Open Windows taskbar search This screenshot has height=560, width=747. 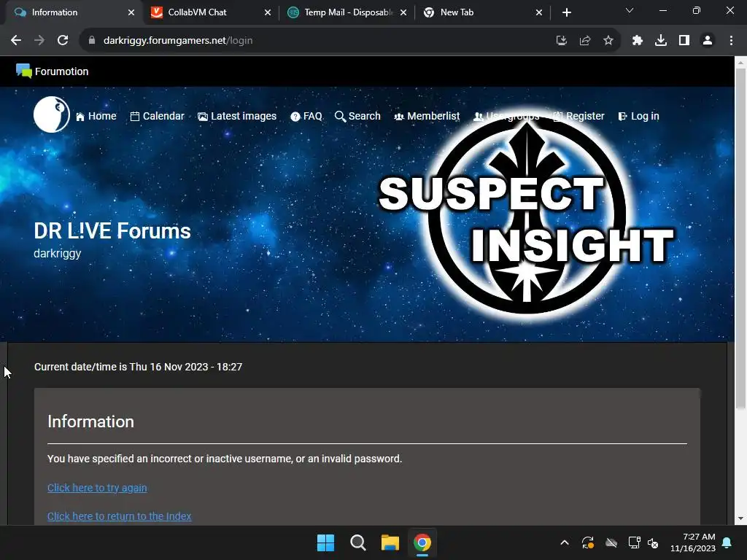(357, 542)
